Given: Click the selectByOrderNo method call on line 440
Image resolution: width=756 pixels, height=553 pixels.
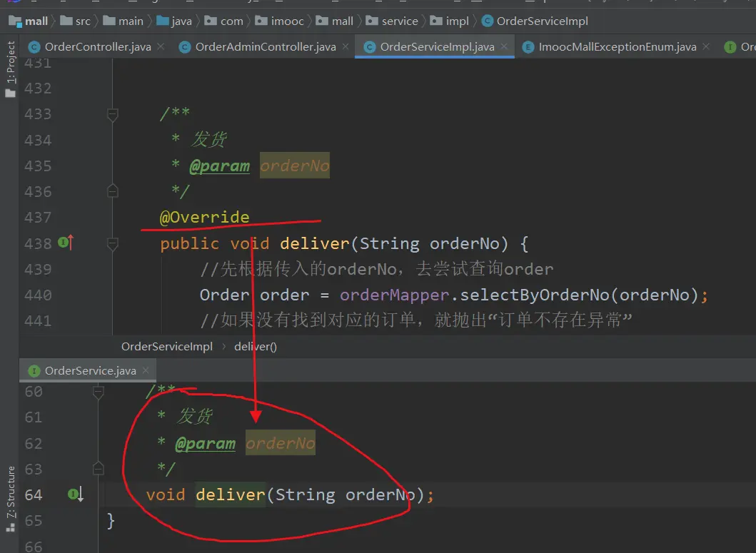Looking at the screenshot, I should click(x=535, y=295).
